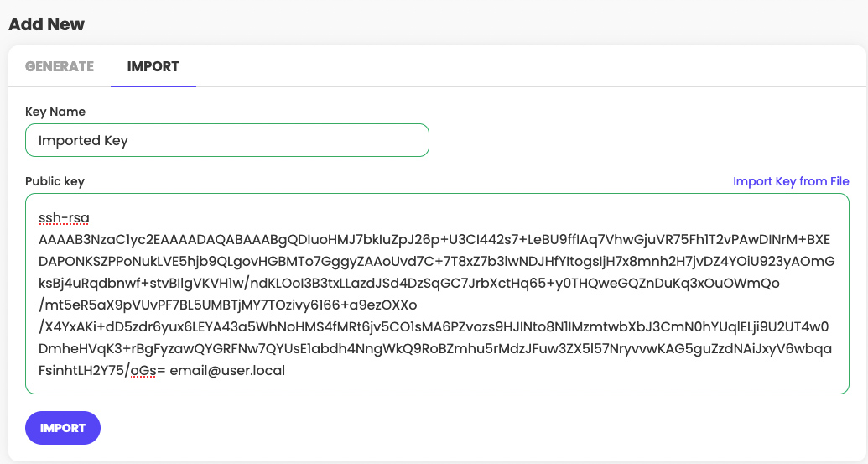Select the IMPORT tab
868x464 pixels.
coord(153,66)
